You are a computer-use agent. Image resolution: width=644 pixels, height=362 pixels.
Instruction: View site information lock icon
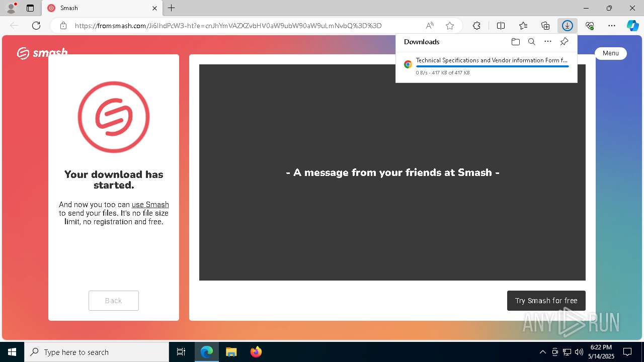click(x=63, y=26)
